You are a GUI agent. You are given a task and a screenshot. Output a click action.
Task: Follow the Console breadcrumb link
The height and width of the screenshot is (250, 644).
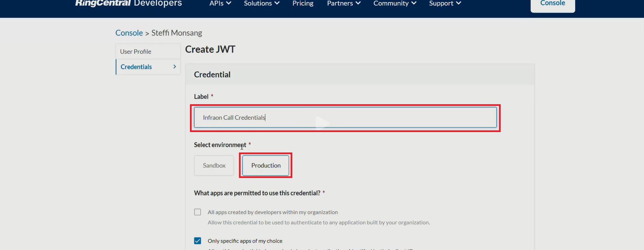click(129, 33)
